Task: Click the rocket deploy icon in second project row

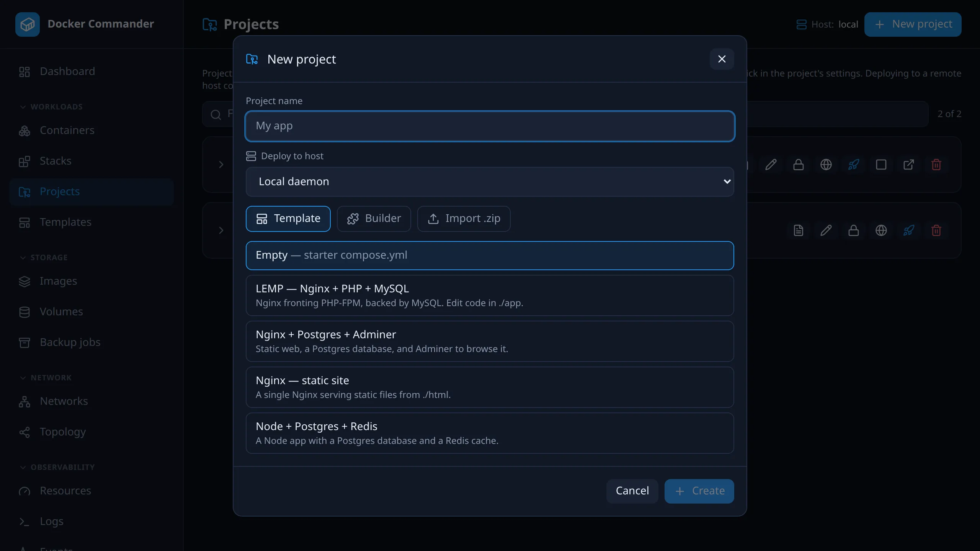Action: [909, 231]
